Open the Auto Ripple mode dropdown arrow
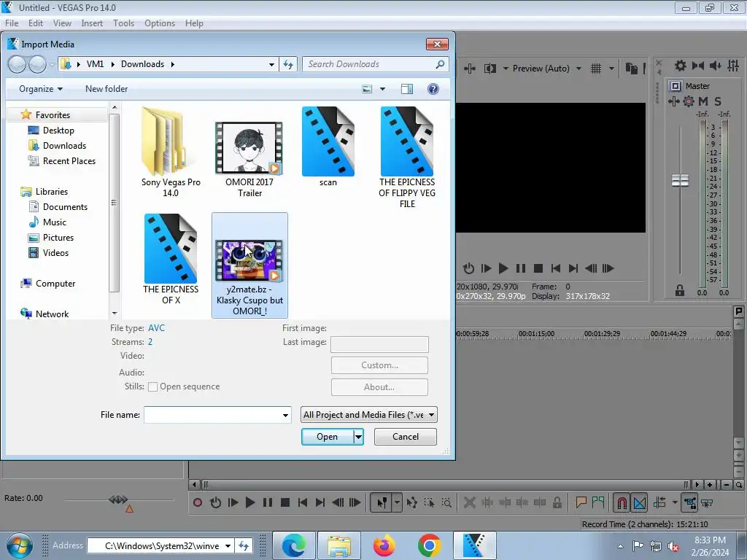This screenshot has width=747, height=560. coord(675,502)
